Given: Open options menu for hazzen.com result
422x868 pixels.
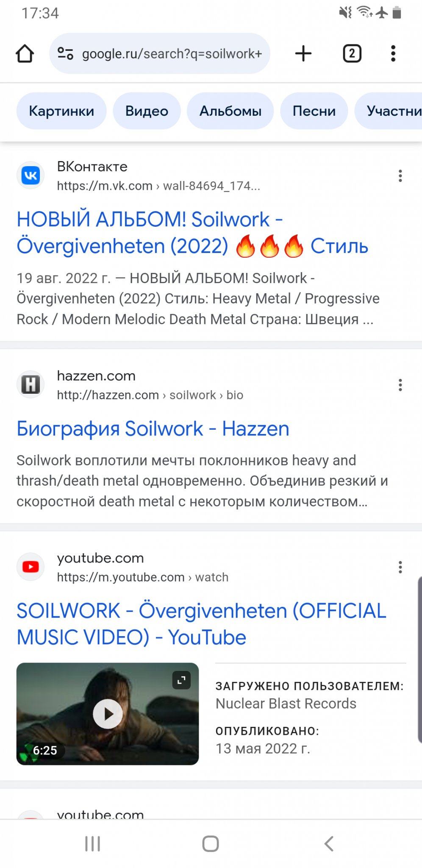Looking at the screenshot, I should click(400, 385).
